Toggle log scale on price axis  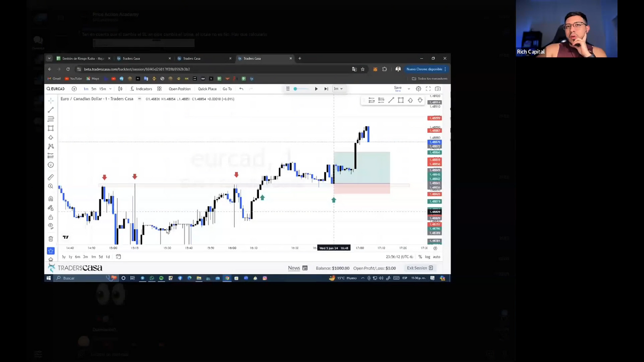click(x=427, y=257)
